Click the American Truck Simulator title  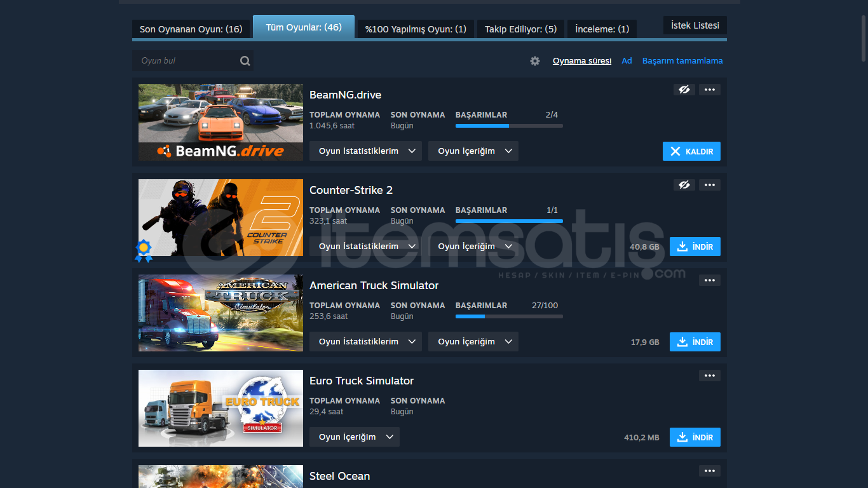(374, 285)
